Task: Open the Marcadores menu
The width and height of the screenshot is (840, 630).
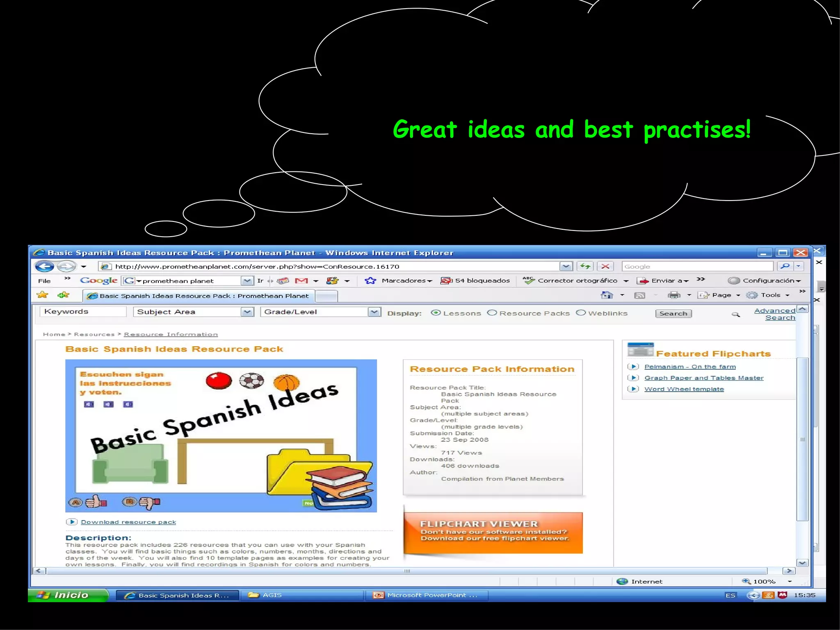Action: (407, 281)
